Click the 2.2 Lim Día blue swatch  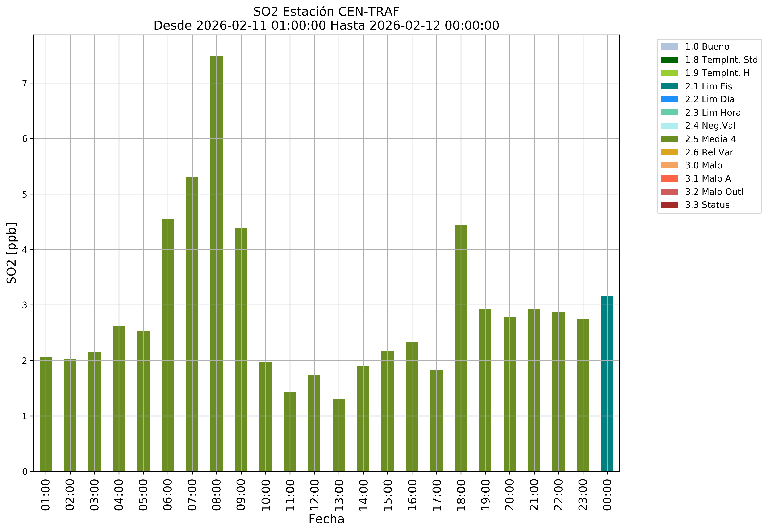[x=669, y=99]
